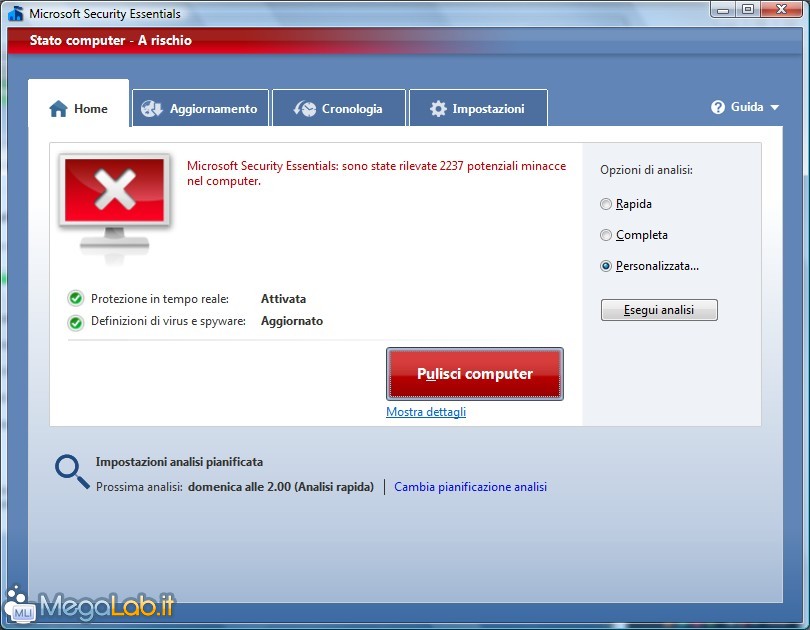Open the Mostra dettagli link
This screenshot has height=630, width=810.
tap(426, 412)
